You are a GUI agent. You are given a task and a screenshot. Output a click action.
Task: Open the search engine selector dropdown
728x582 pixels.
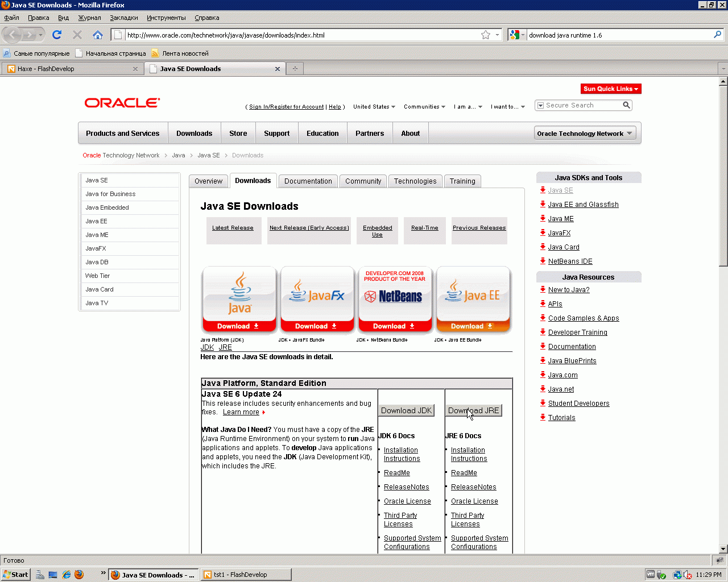[x=517, y=35]
